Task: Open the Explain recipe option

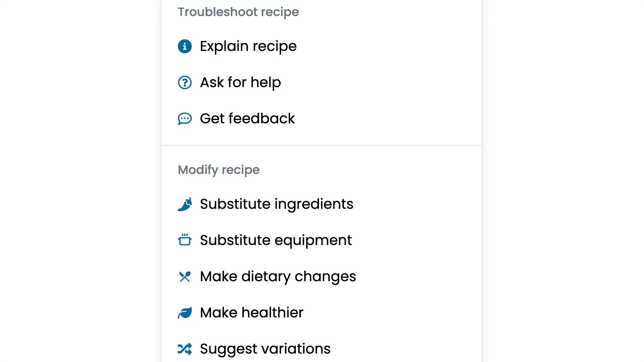Action: [x=248, y=46]
